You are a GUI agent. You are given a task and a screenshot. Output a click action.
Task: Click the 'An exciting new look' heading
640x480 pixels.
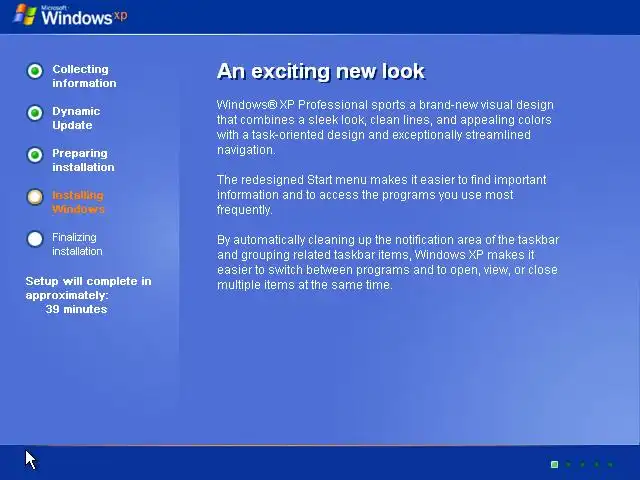point(321,71)
